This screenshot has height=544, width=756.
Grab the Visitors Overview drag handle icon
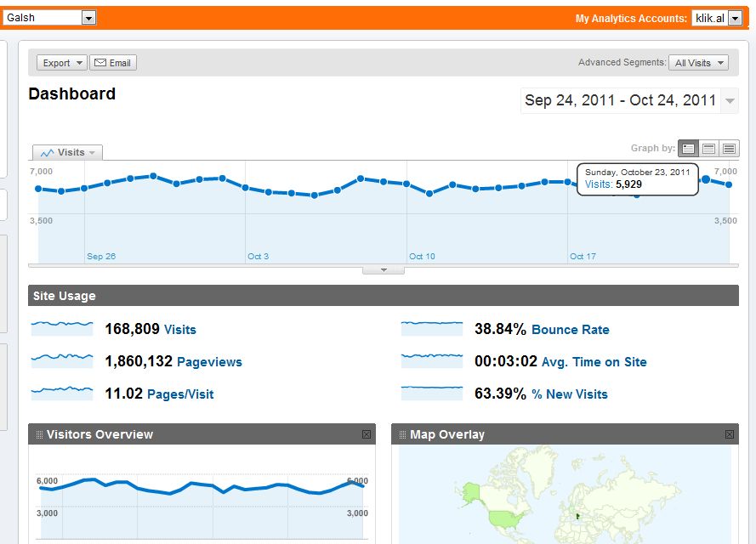39,434
